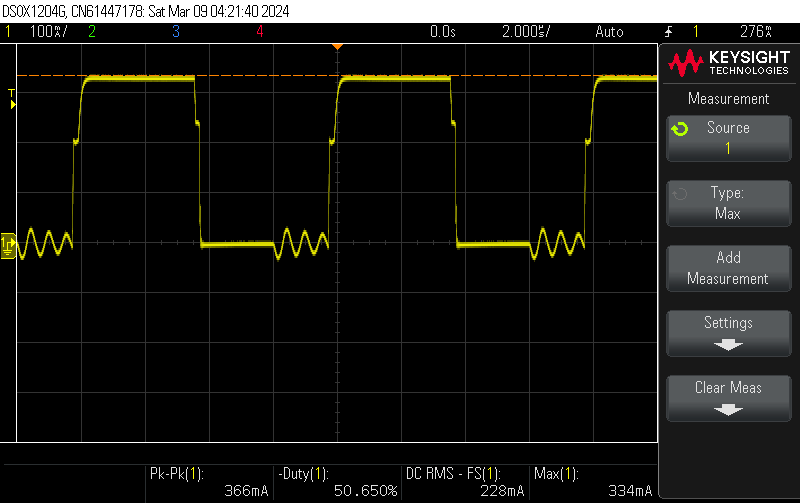Open the Settings submenu arrow

(x=728, y=345)
